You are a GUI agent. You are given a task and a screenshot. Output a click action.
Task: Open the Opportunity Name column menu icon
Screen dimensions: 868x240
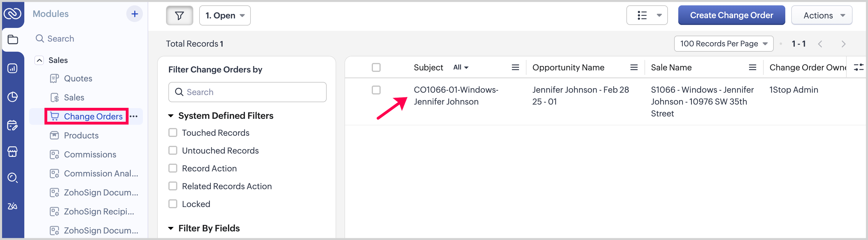pyautogui.click(x=634, y=67)
